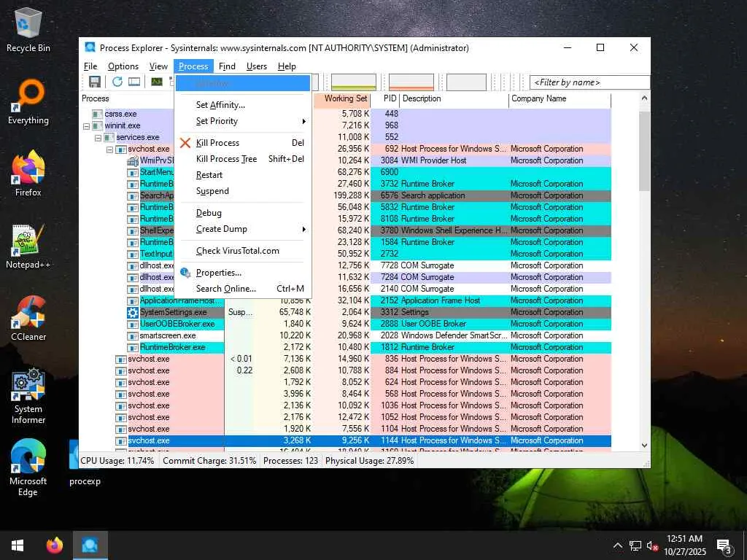Collapse the wininit.exe tree node

click(86, 126)
